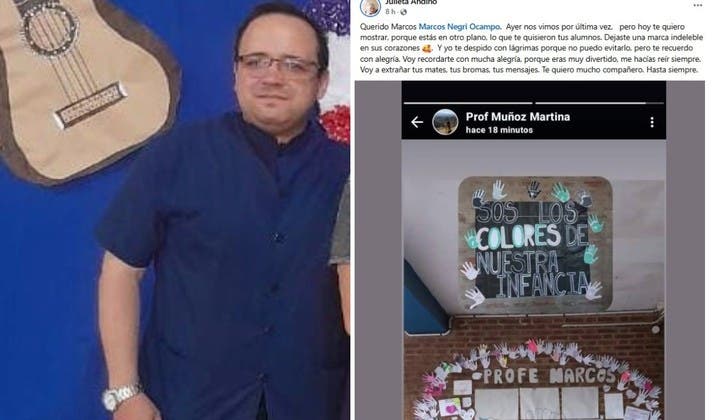Open the photo of the man in blue smock
The height and width of the screenshot is (420, 720).
point(175,210)
